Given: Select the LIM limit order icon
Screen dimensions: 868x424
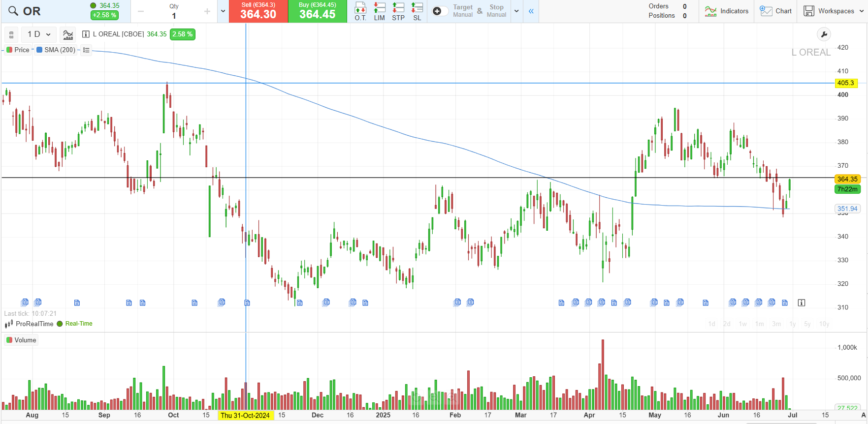Looking at the screenshot, I should tap(379, 11).
